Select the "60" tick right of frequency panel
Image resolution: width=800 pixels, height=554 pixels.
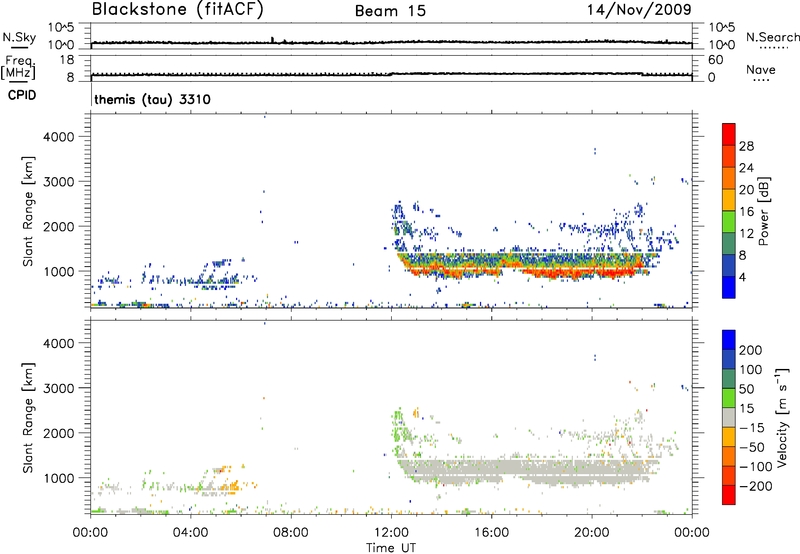[x=715, y=60]
